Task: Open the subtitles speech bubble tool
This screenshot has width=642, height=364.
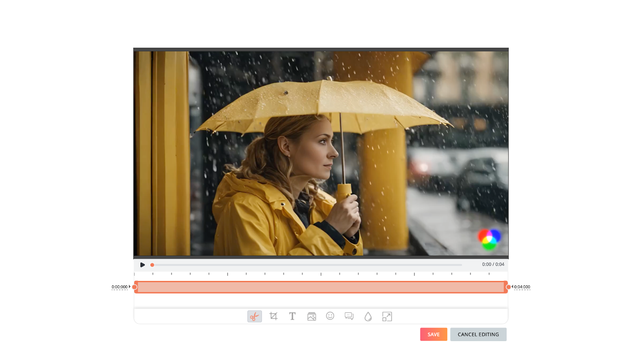Action: point(349,316)
